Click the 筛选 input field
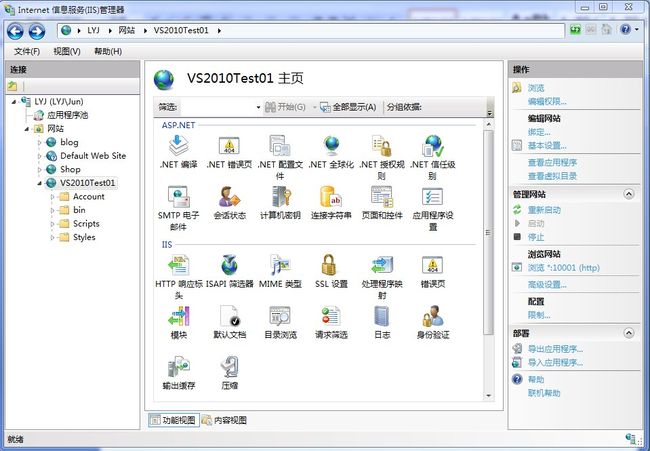This screenshot has height=451, width=650. coord(221,107)
